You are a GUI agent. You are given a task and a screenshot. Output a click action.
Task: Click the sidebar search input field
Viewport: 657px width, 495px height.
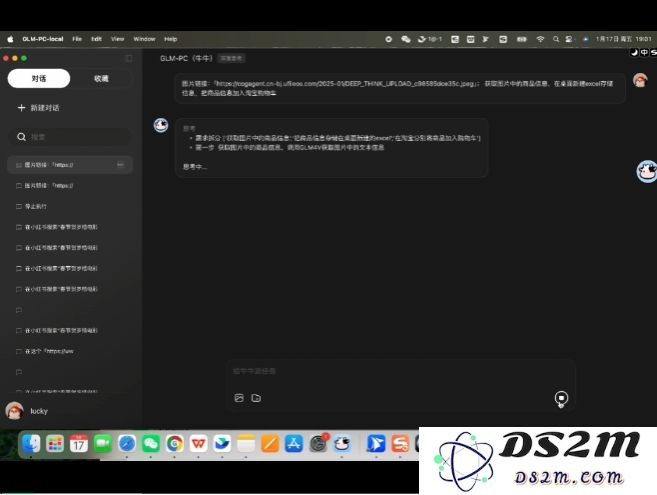click(x=70, y=137)
